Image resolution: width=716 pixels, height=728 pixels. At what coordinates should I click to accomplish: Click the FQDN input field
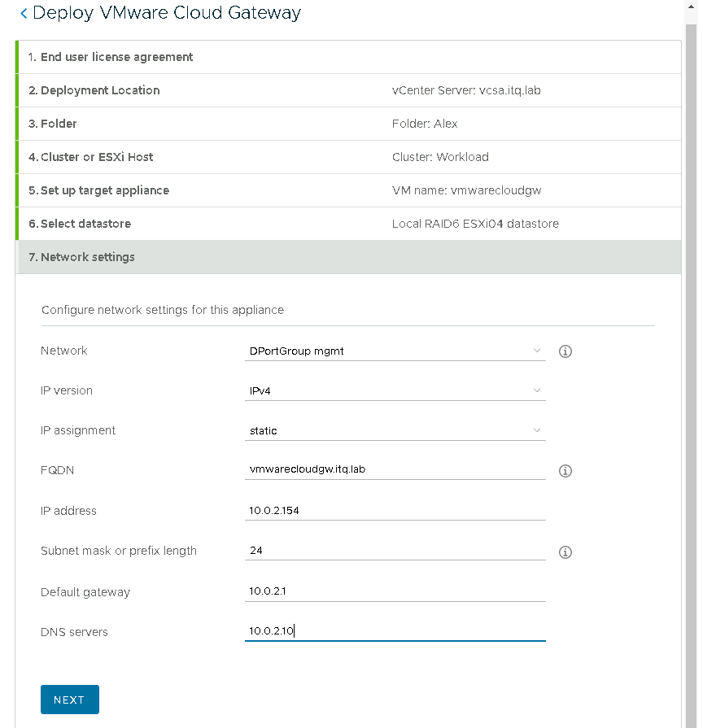click(395, 469)
